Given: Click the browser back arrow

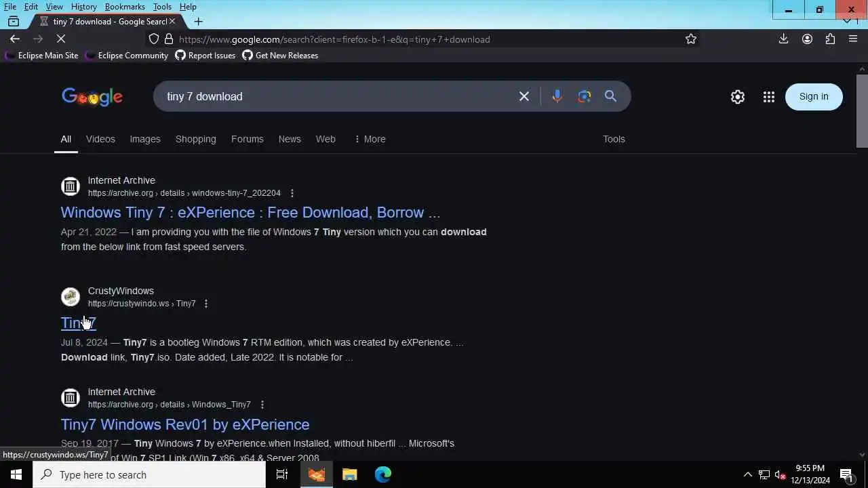Looking at the screenshot, I should [15, 39].
